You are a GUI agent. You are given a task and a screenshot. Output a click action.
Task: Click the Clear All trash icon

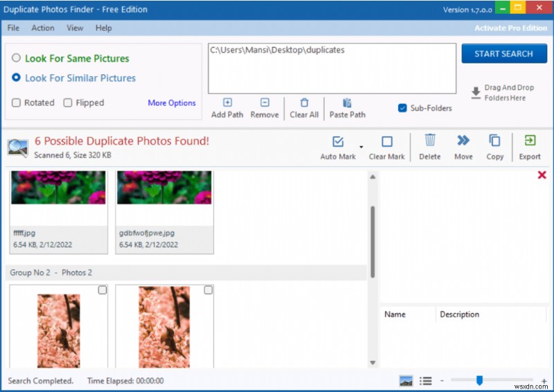[x=304, y=103]
